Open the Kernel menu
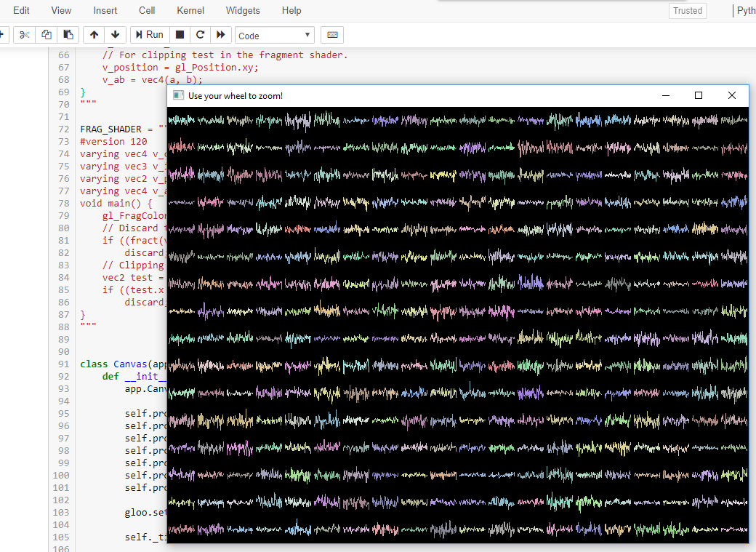This screenshot has height=552, width=756. tap(190, 10)
